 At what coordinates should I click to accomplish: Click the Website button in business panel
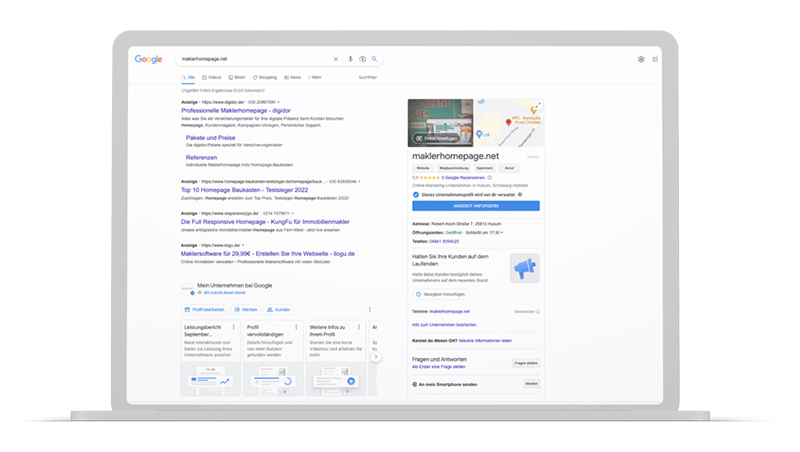coord(423,168)
